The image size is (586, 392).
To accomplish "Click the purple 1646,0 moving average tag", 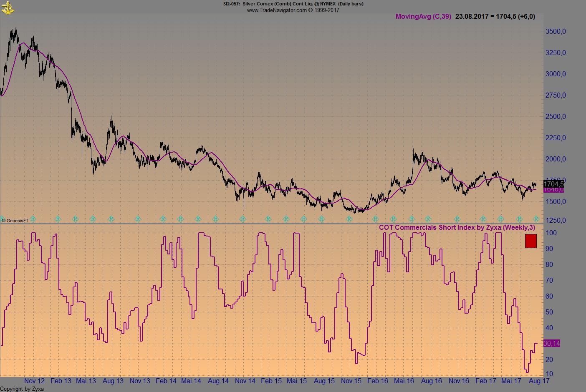I will (553, 190).
